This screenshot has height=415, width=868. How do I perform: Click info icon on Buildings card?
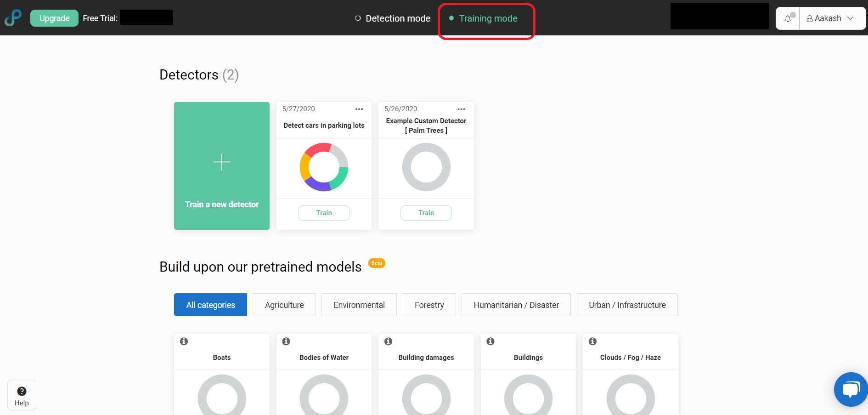pyautogui.click(x=490, y=341)
